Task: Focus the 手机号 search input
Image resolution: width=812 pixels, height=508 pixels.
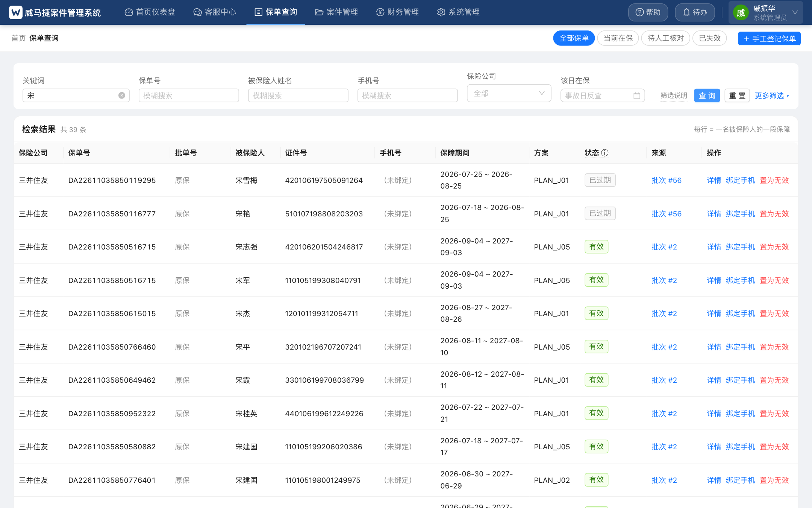Action: click(x=408, y=96)
